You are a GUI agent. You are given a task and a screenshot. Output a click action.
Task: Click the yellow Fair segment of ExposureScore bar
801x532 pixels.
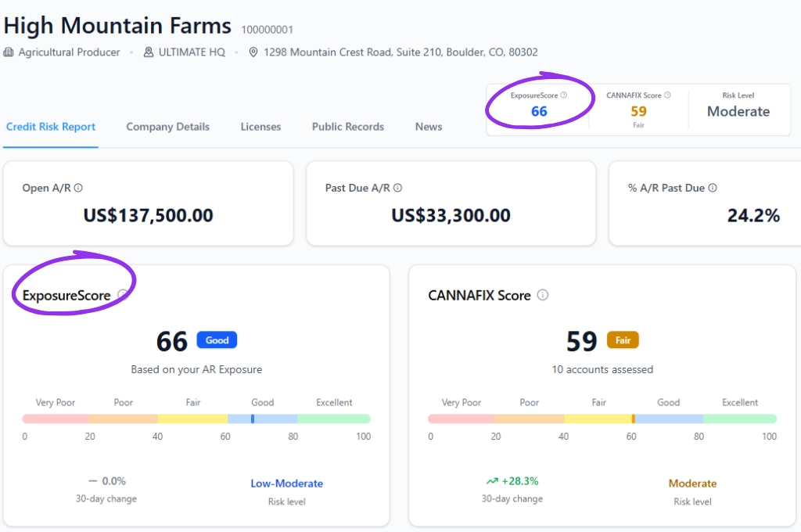point(192,419)
